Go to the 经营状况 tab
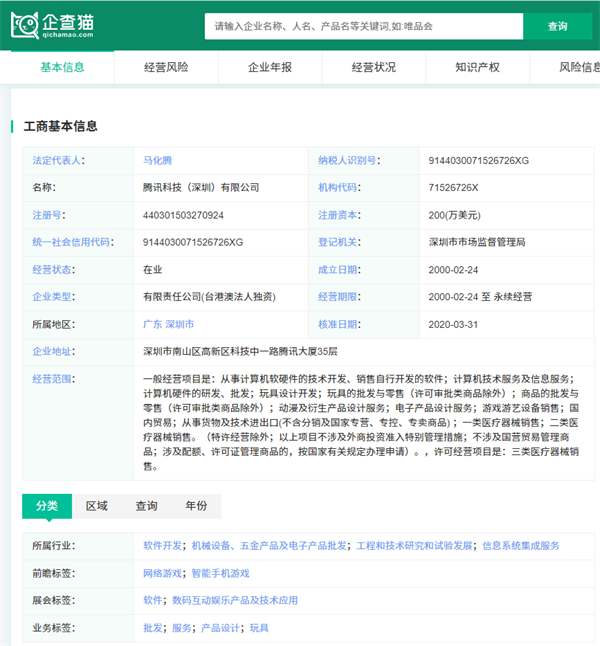This screenshot has height=646, width=600. (374, 67)
